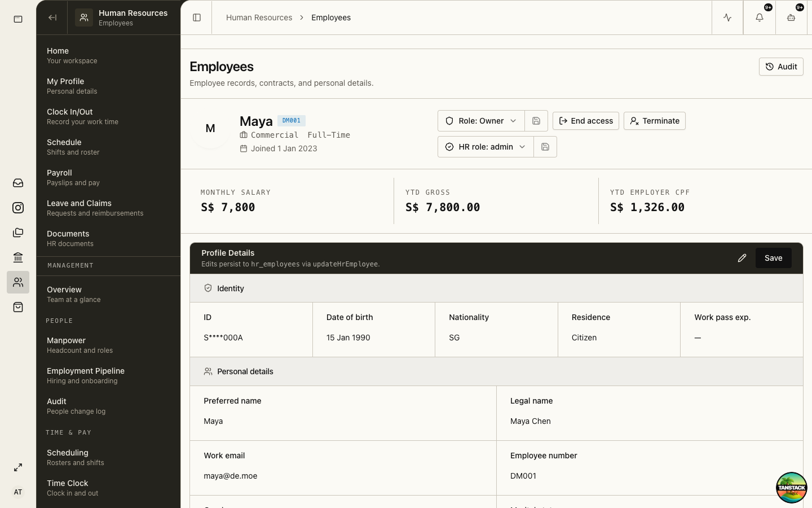This screenshot has width=812, height=508.
Task: Open Overview under Management
Action: coord(108,294)
